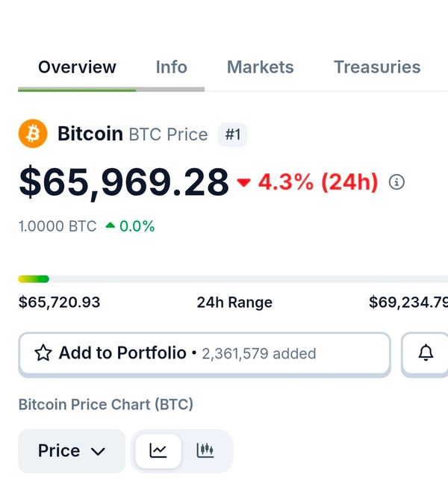Switch to the Info tab

171,67
